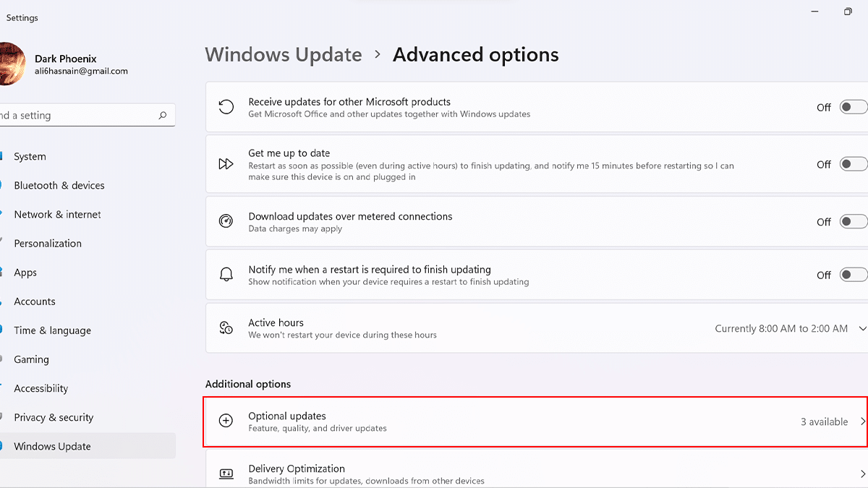Click the bell icon for restart notification
The width and height of the screenshot is (868, 488).
pyautogui.click(x=226, y=275)
